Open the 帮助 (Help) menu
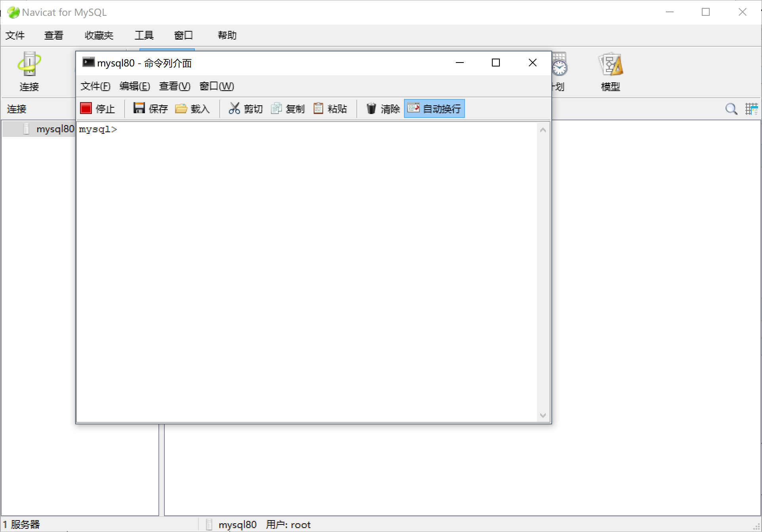Image resolution: width=762 pixels, height=532 pixels. pyautogui.click(x=227, y=35)
